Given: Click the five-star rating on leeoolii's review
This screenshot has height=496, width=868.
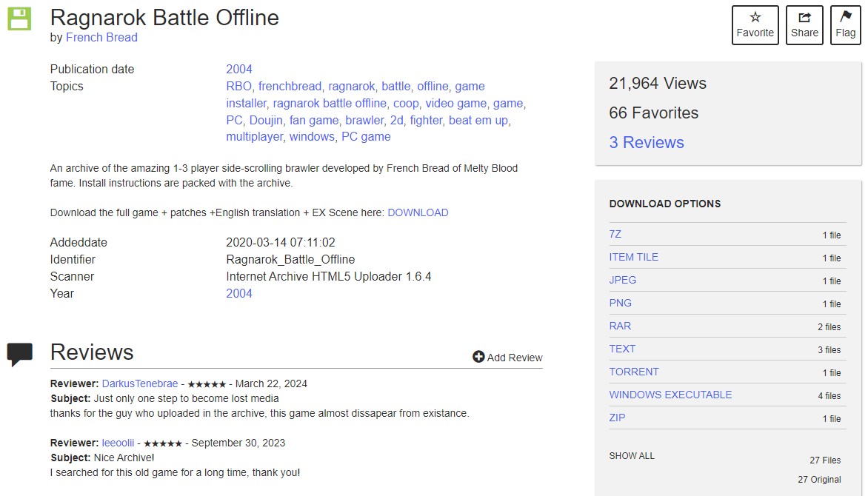Looking at the screenshot, I should coord(163,443).
